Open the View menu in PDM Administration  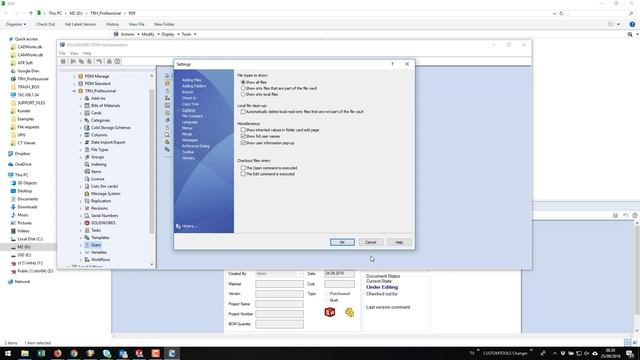(74, 53)
